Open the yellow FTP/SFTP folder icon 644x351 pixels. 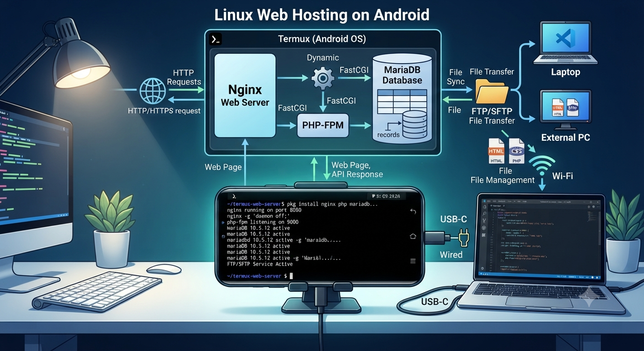(492, 91)
